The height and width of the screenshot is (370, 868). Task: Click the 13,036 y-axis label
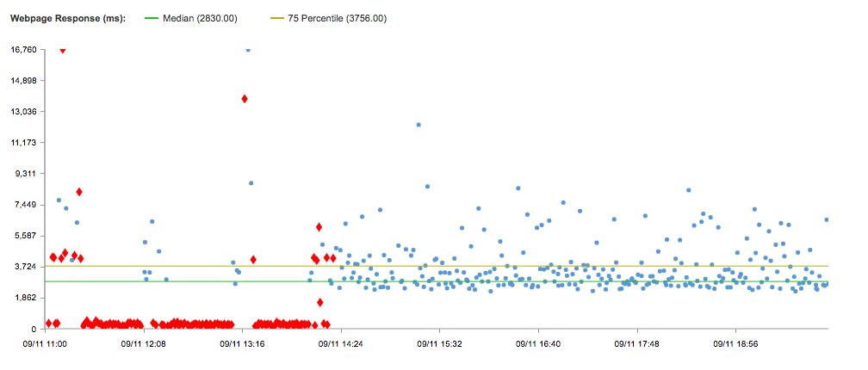pos(24,111)
